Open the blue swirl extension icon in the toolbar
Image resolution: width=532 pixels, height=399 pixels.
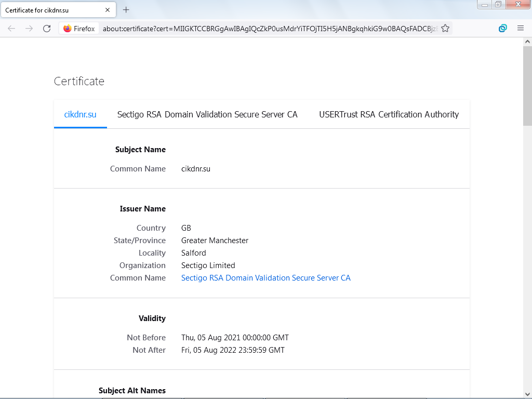[503, 29]
